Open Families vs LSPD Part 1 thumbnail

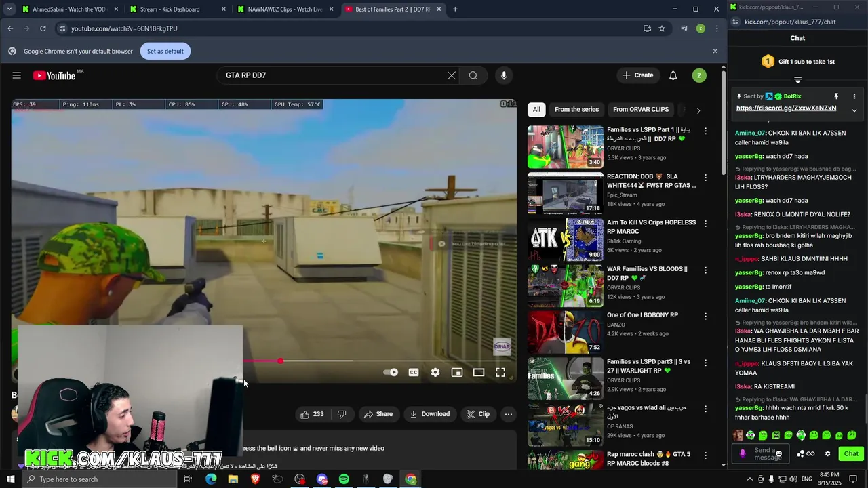pos(566,146)
